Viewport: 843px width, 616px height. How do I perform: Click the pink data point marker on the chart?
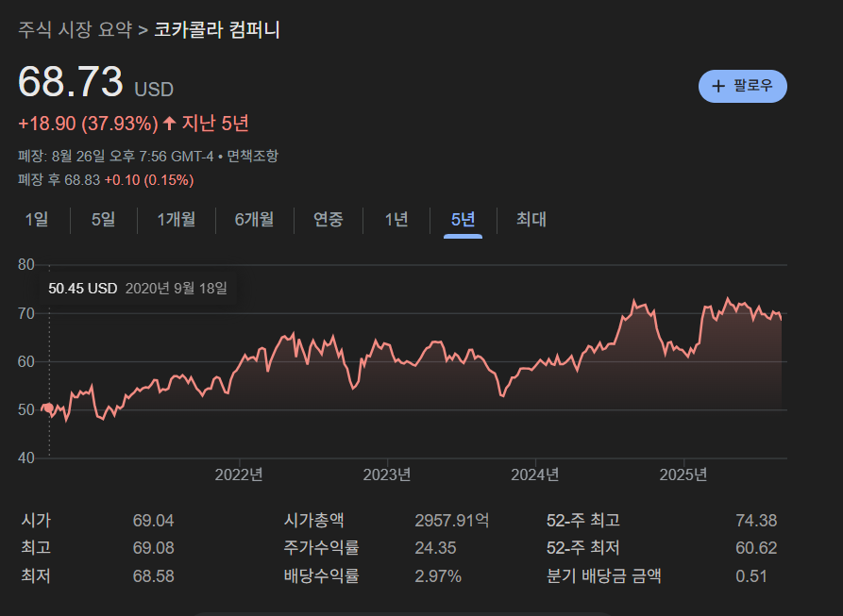tap(49, 408)
